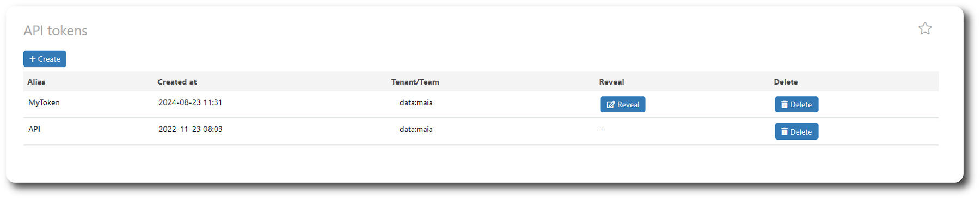Viewport: 980px width, 199px height.
Task: Click the Alias column header
Action: coord(36,82)
